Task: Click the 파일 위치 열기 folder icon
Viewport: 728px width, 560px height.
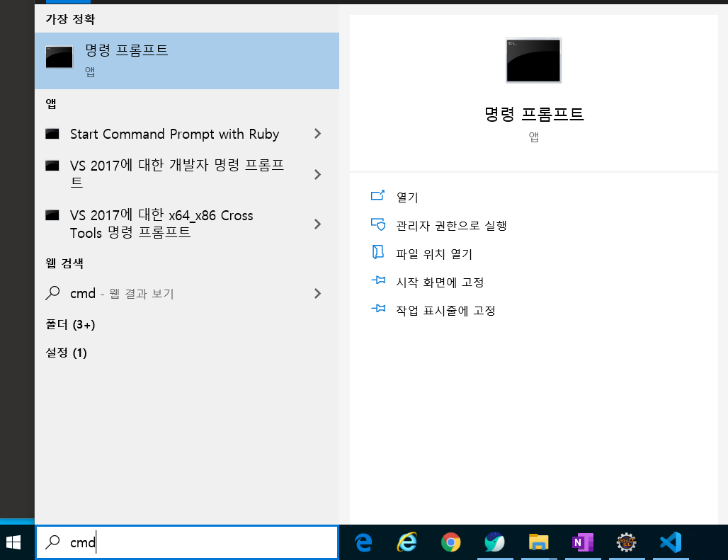Action: pyautogui.click(x=378, y=252)
